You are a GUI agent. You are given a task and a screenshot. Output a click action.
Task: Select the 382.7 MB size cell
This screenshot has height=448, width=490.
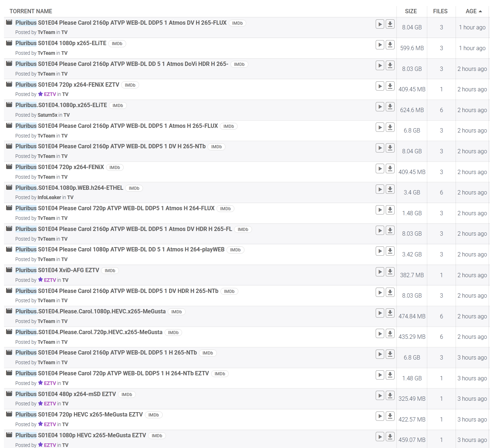pos(412,275)
